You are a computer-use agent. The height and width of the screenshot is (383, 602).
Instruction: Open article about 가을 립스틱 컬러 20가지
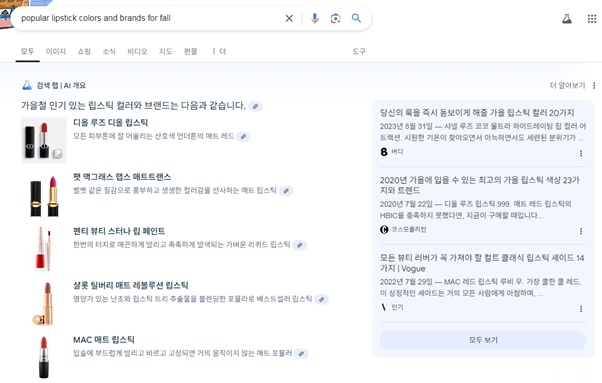(477, 113)
